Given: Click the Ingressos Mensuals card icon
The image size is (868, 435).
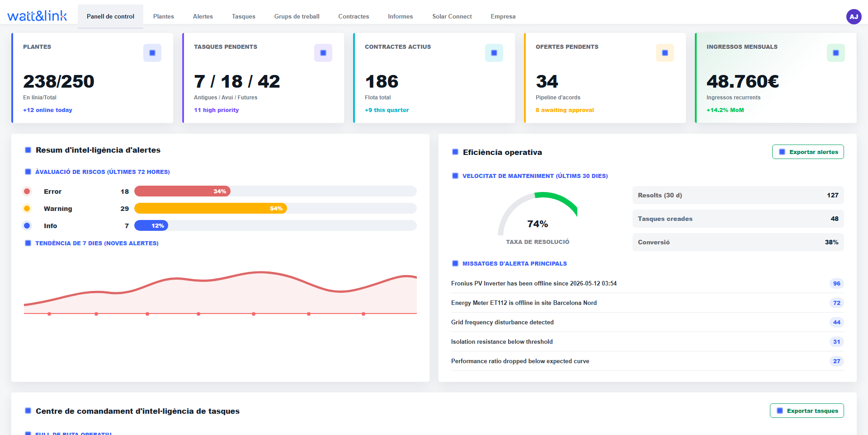Looking at the screenshot, I should (836, 53).
